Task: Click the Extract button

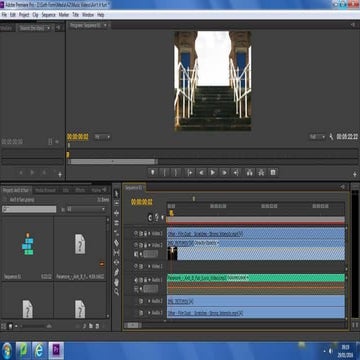Action: tap(261, 172)
